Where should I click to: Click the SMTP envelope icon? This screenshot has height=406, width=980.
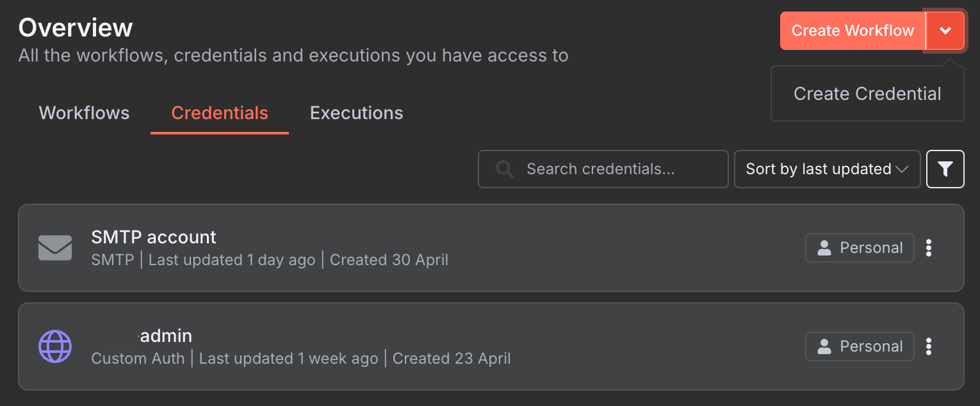(55, 248)
